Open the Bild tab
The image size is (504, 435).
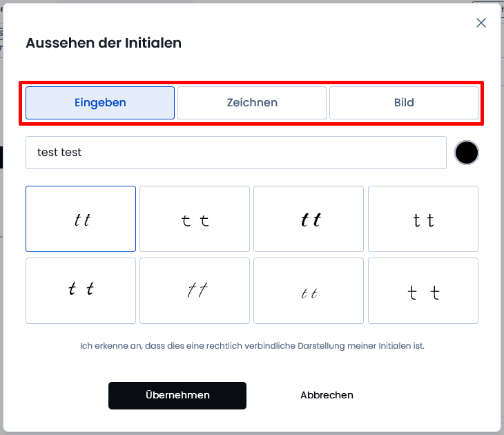404,103
